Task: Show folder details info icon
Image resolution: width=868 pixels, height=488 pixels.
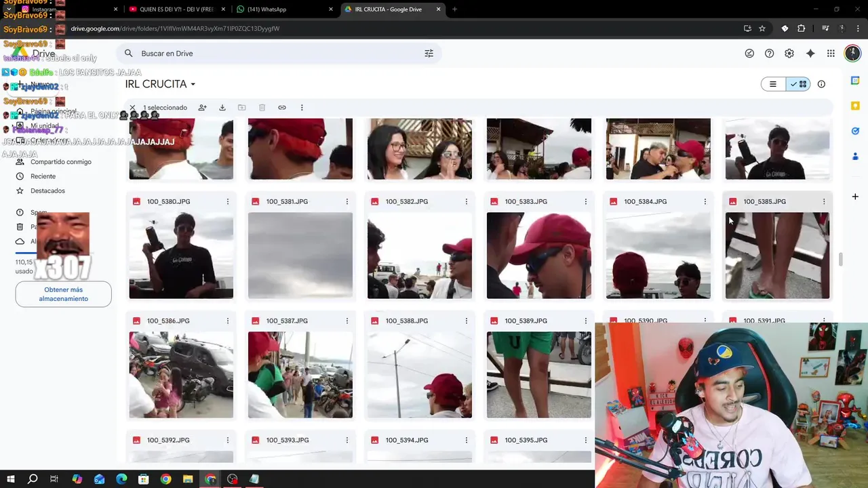Action: click(821, 84)
